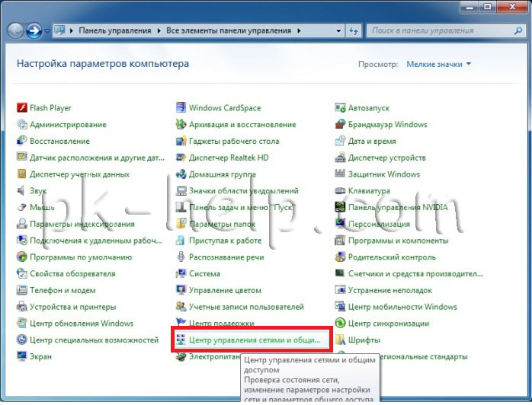
Task: Open Центр мобильности Windows link
Action: coord(402,307)
